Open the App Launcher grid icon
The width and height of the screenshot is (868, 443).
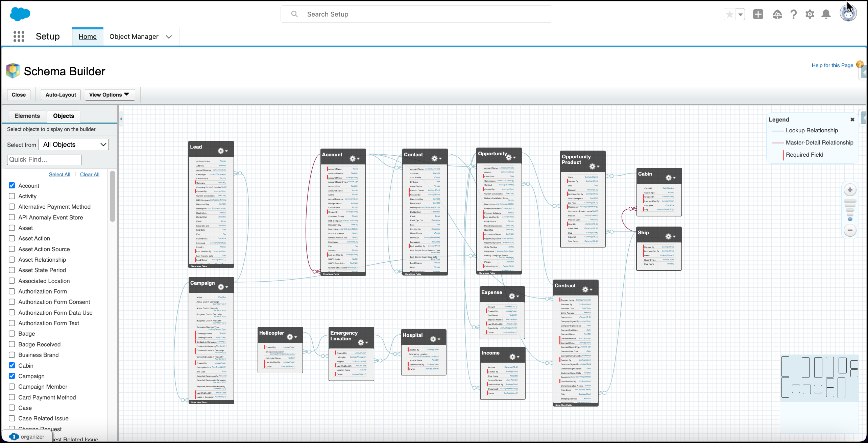pos(19,36)
